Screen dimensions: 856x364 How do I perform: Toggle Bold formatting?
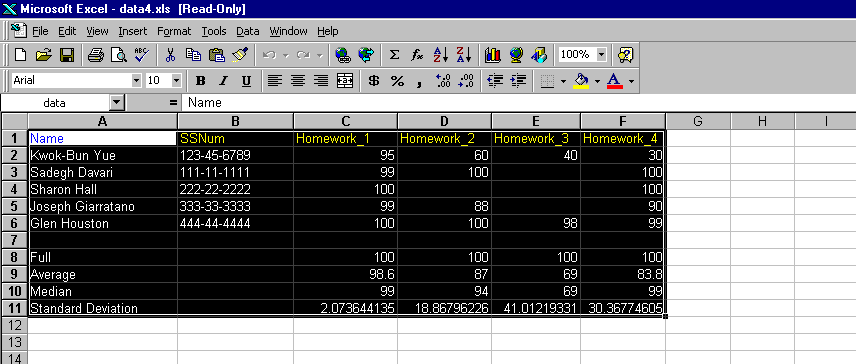coord(200,81)
